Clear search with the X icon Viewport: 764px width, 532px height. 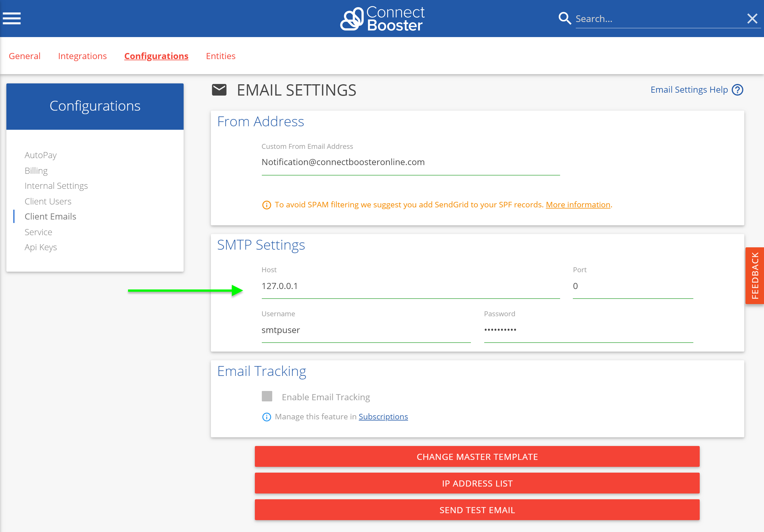[752, 18]
